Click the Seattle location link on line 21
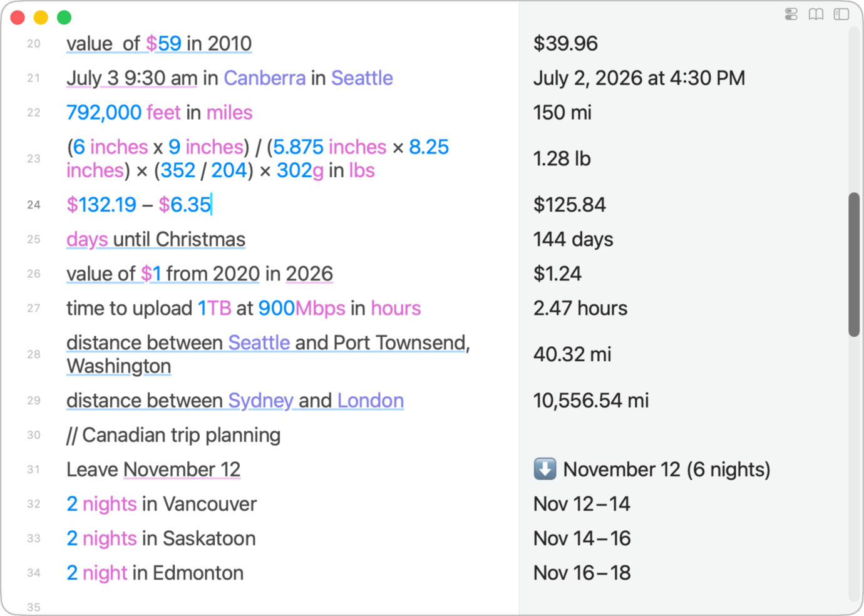The image size is (864, 616). click(x=362, y=78)
